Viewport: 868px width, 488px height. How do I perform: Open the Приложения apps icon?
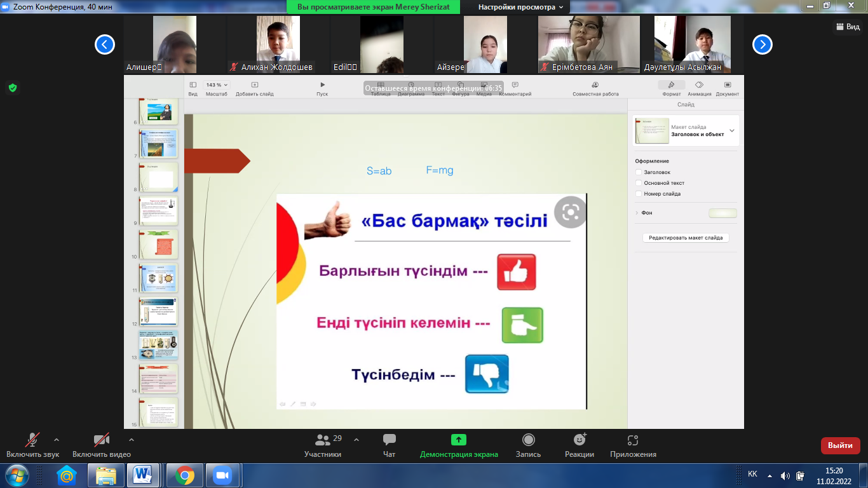(632, 440)
